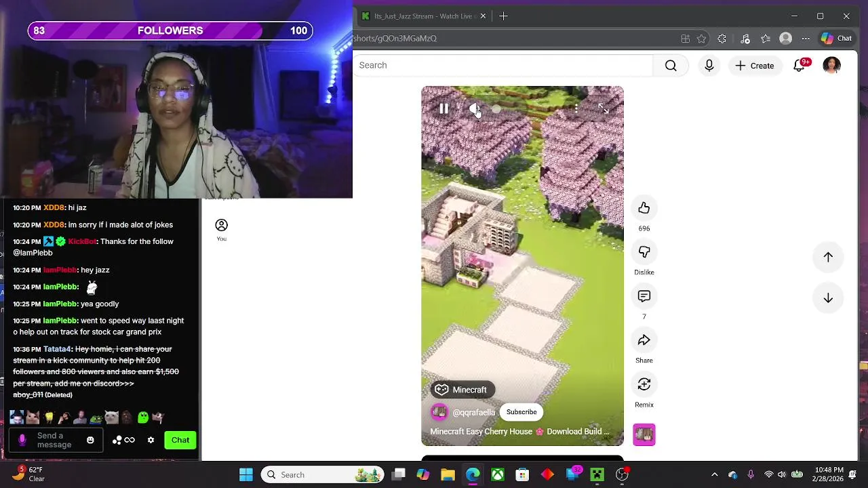Click the followers goal progress bar
Viewport: 868px width, 488px height.
click(170, 30)
